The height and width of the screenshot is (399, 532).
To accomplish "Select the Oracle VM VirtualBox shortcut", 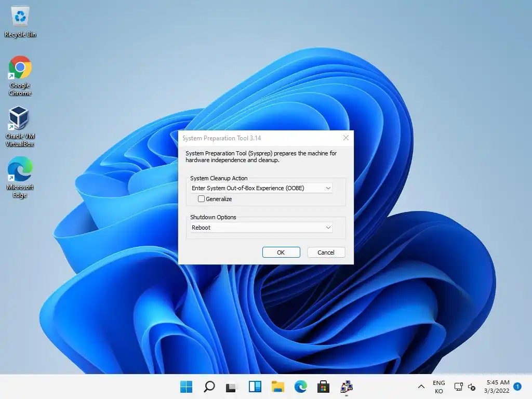I will pos(20,127).
